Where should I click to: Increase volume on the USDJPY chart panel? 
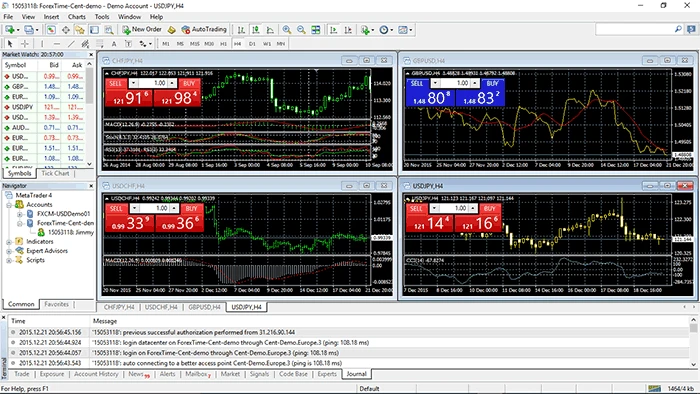[x=474, y=208]
